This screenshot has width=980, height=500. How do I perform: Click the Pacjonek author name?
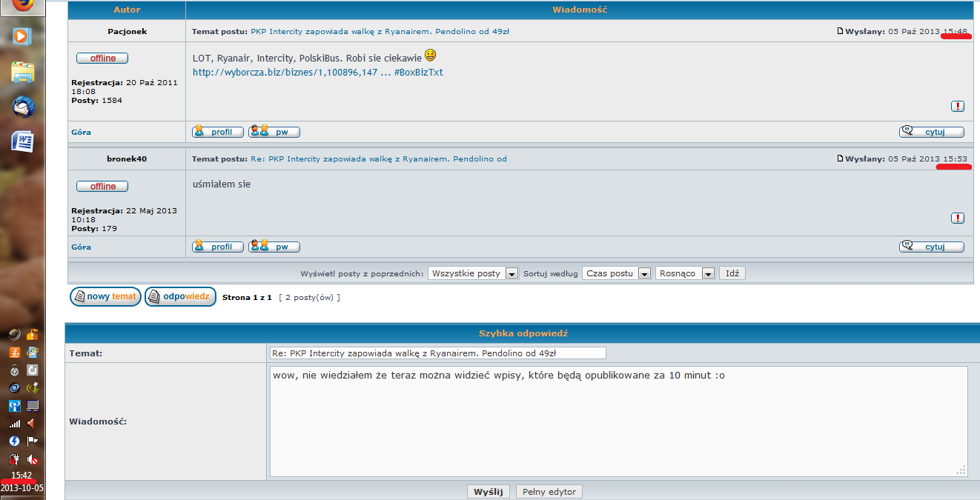(x=127, y=32)
